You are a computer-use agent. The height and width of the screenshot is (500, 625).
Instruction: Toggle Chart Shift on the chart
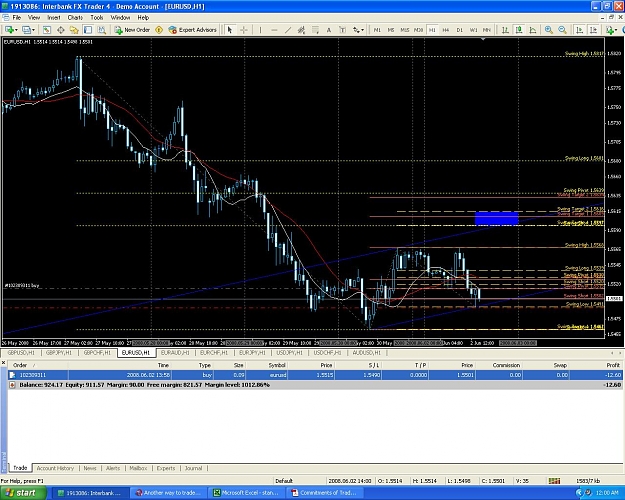593,30
